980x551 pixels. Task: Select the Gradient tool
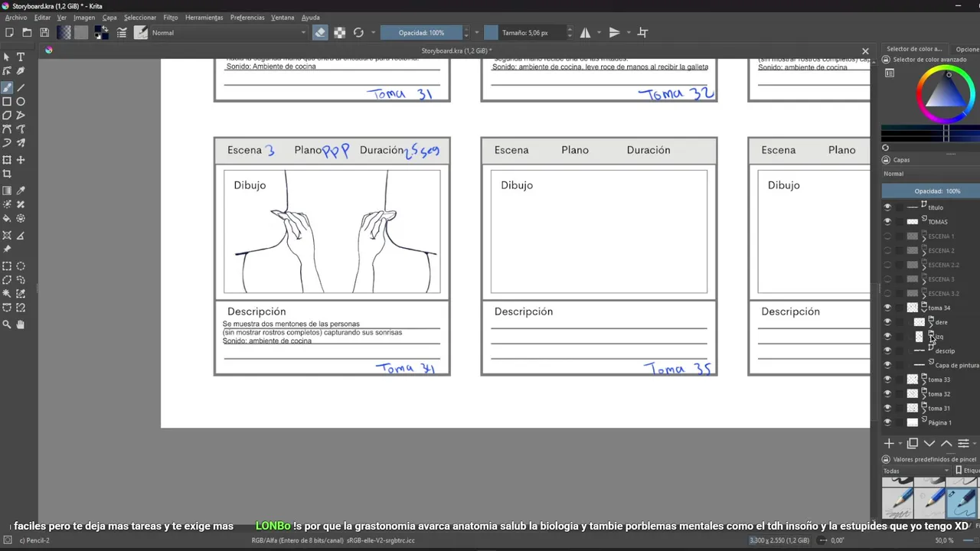(7, 191)
